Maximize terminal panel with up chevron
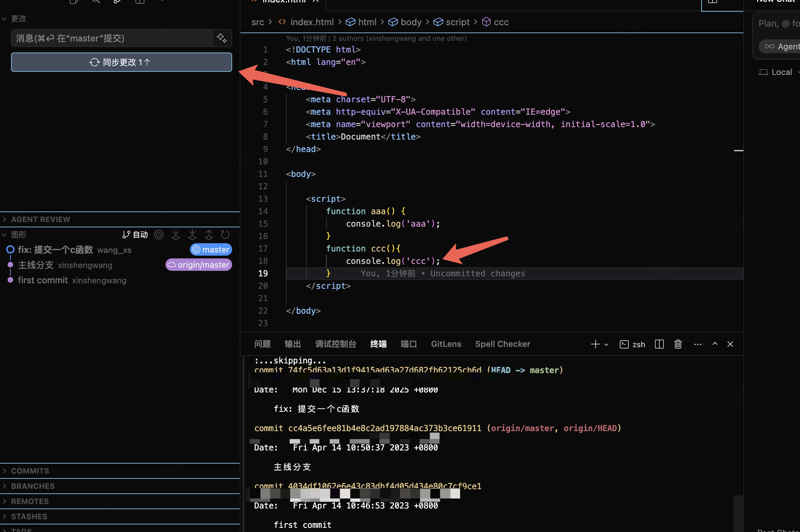The image size is (800, 532). click(715, 344)
